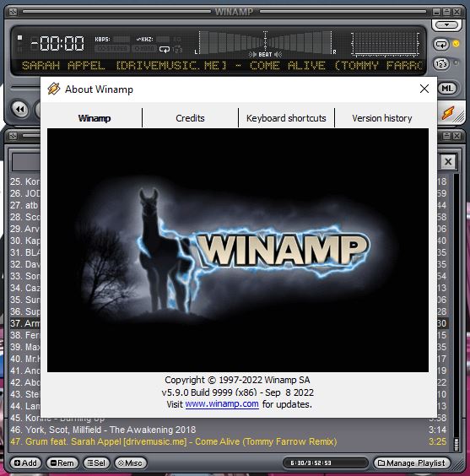Toggle the Repeat button in main window

pos(440,45)
